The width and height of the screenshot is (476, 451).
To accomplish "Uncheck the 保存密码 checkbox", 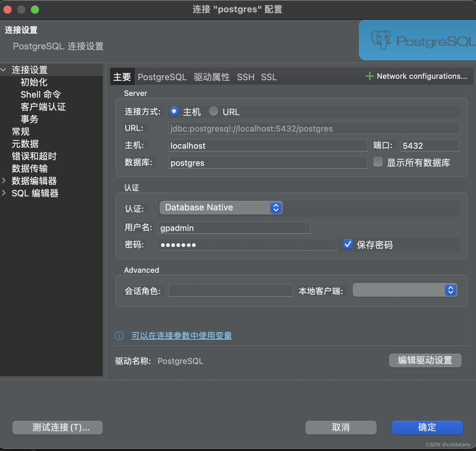I will [x=348, y=244].
